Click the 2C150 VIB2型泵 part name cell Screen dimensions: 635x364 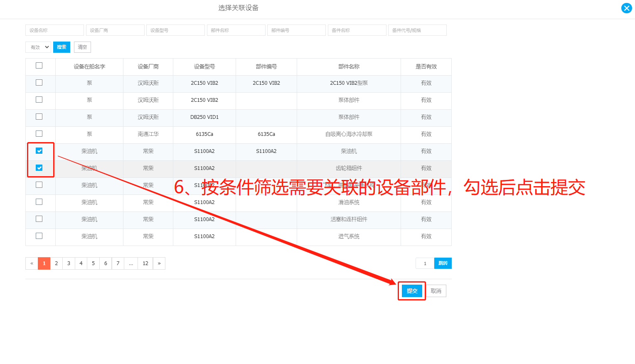(349, 83)
